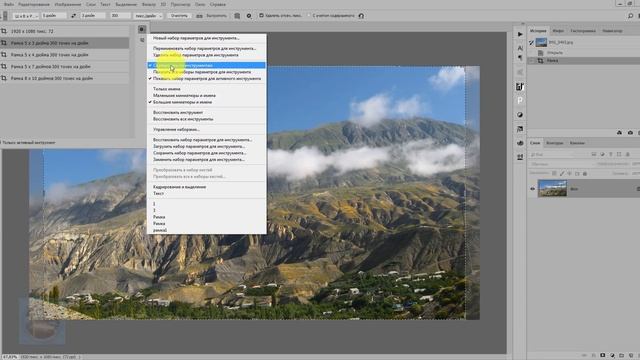Open the Adjustments half-circle icon

(520, 115)
